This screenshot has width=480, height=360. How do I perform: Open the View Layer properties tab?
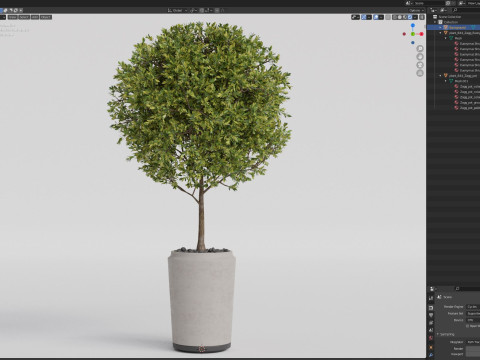[x=431, y=323]
